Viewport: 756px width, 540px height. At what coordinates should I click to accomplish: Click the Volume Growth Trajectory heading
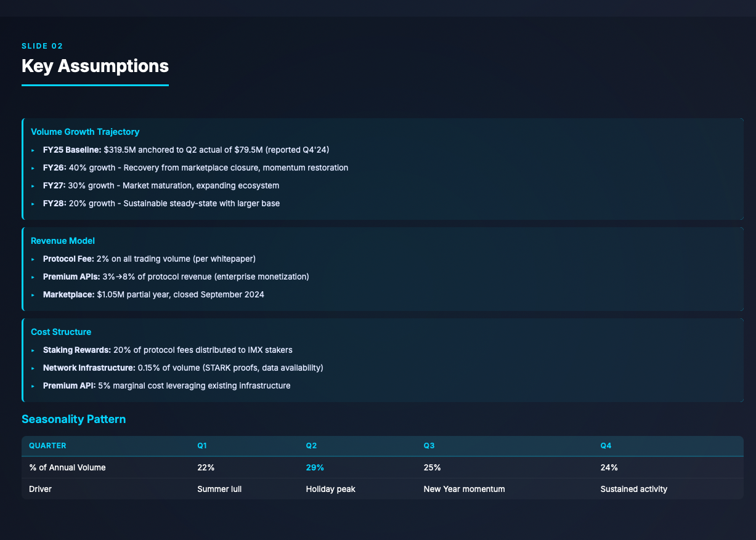point(85,132)
